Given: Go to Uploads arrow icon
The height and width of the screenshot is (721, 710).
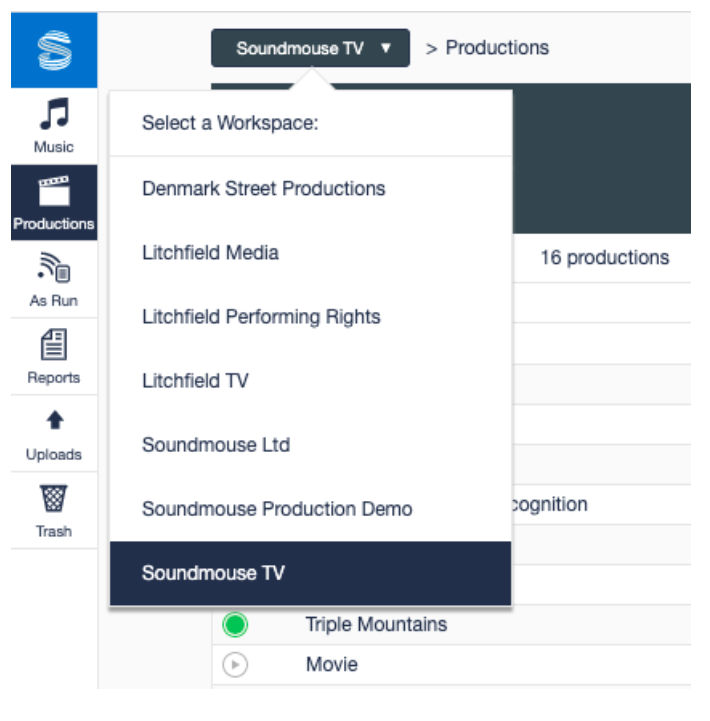Looking at the screenshot, I should 55,419.
